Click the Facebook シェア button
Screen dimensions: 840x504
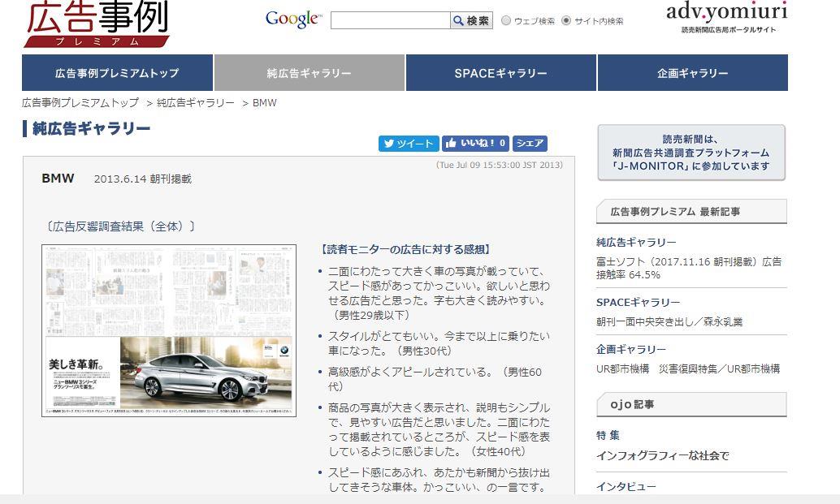click(530, 144)
